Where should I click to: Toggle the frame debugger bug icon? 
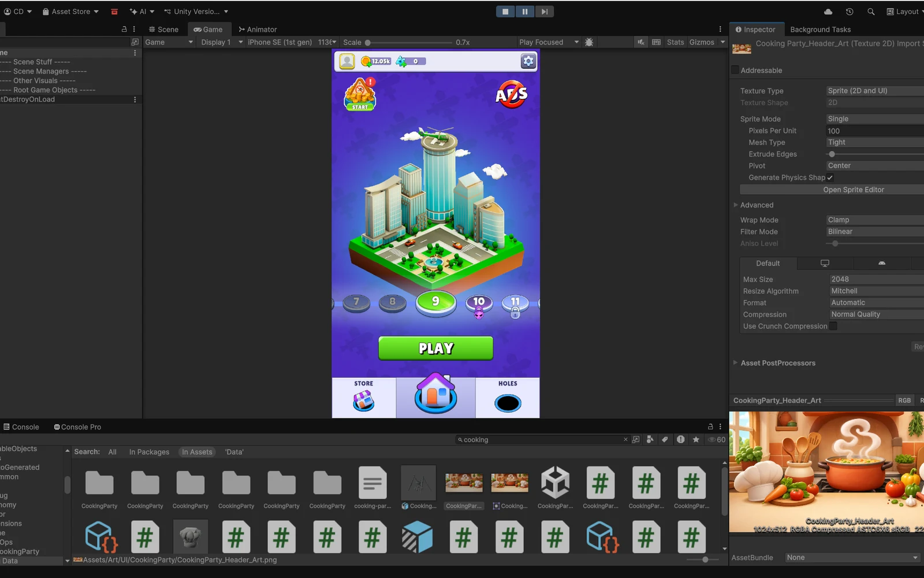(589, 42)
